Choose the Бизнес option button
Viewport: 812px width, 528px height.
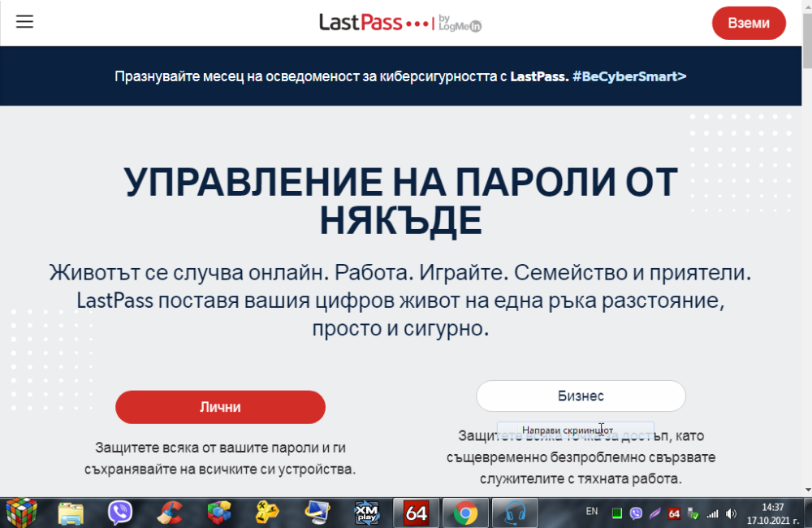coord(581,396)
